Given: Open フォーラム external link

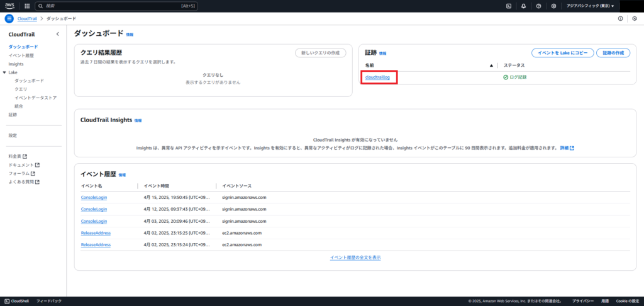Looking at the screenshot, I should (22, 173).
